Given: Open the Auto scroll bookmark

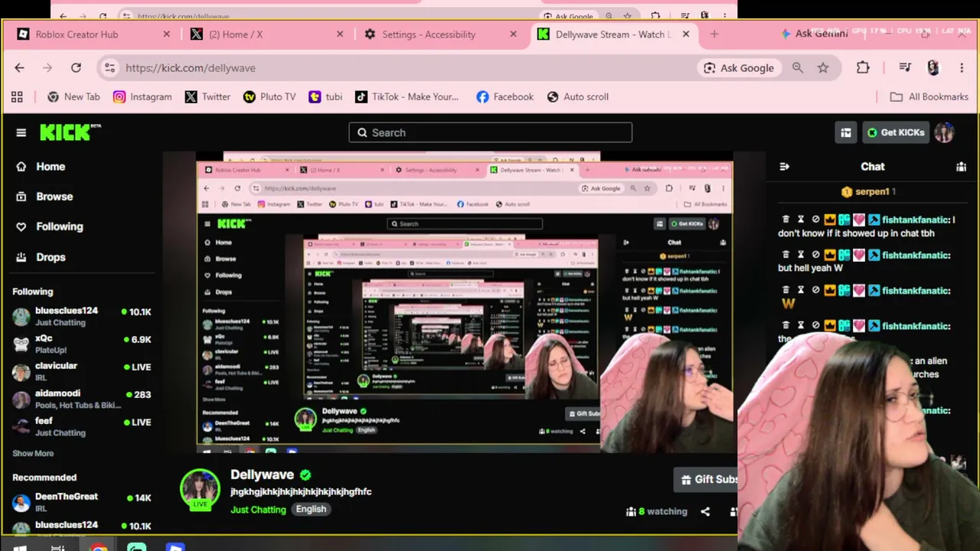Looking at the screenshot, I should 578,96.
